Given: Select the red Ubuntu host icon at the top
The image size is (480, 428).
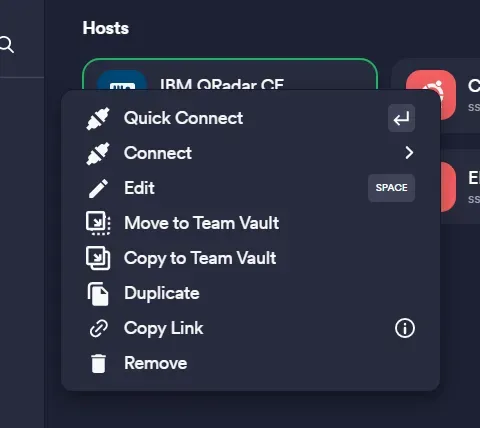Looking at the screenshot, I should 431,95.
